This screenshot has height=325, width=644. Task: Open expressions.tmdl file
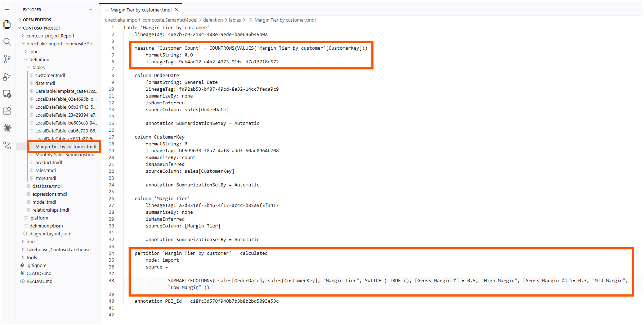[x=50, y=194]
